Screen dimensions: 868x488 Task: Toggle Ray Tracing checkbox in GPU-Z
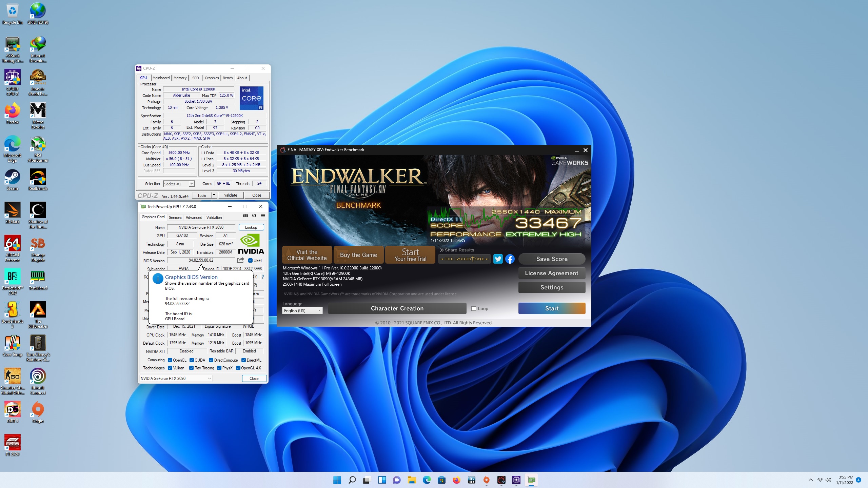click(x=192, y=368)
